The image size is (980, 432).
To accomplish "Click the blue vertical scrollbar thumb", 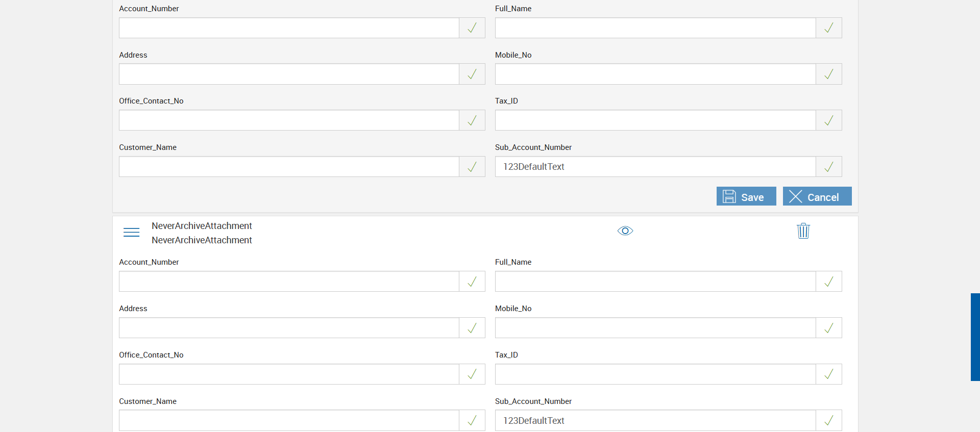I will [975, 337].
